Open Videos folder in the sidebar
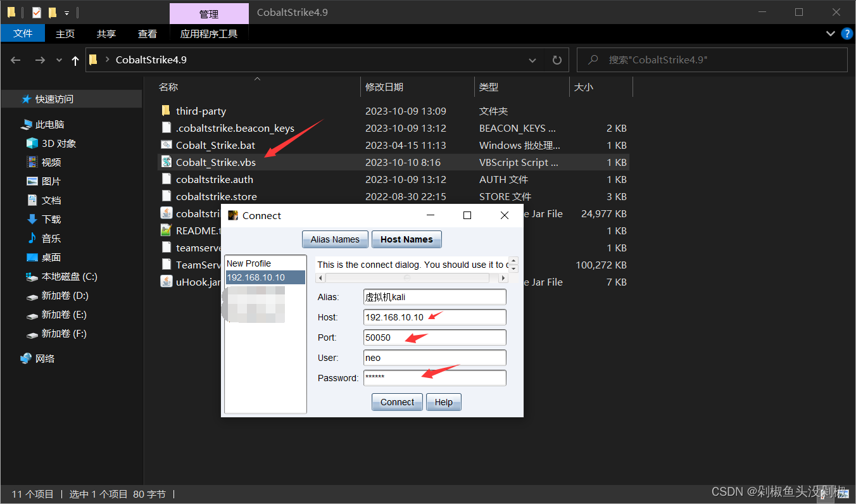This screenshot has width=856, height=504. coord(44,163)
